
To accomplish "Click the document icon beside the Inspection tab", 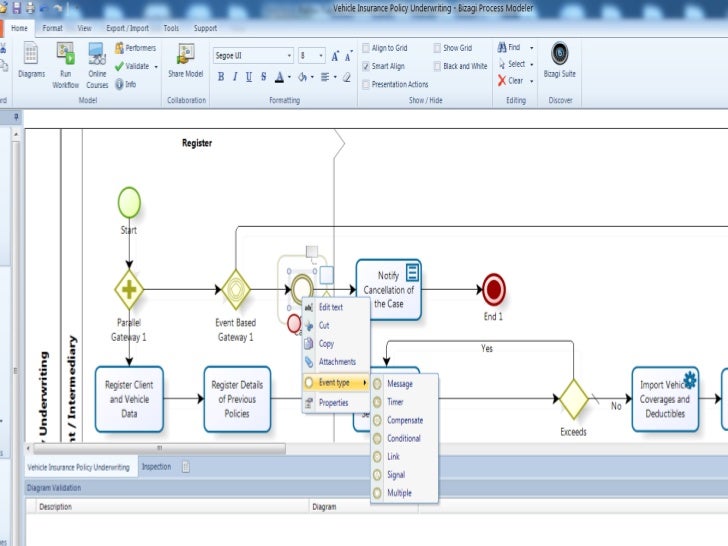I will point(186,467).
